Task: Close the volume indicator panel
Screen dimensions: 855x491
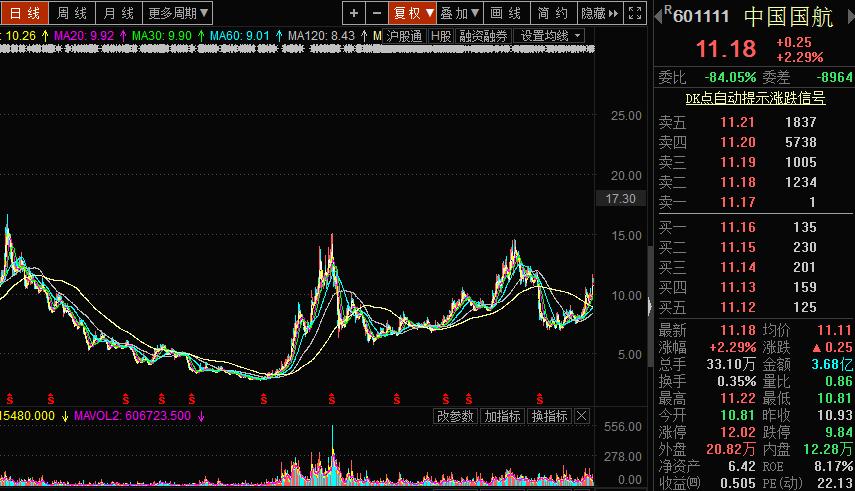Action: click(582, 416)
